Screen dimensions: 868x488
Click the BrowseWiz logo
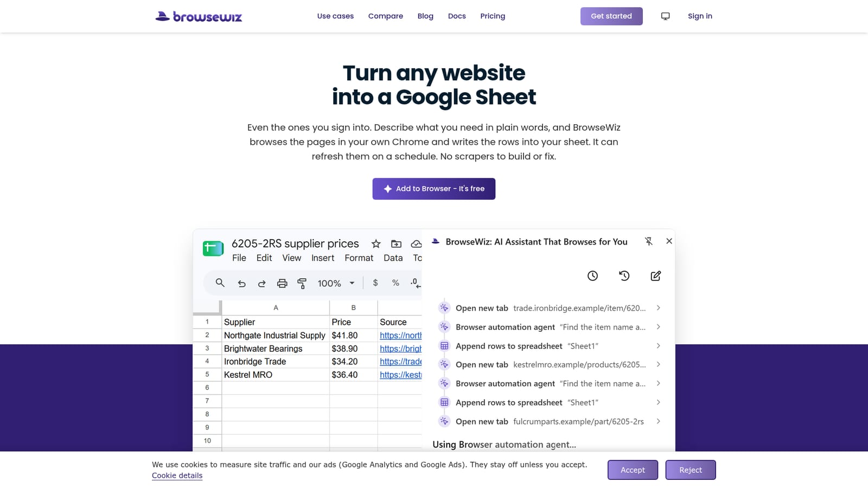199,16
